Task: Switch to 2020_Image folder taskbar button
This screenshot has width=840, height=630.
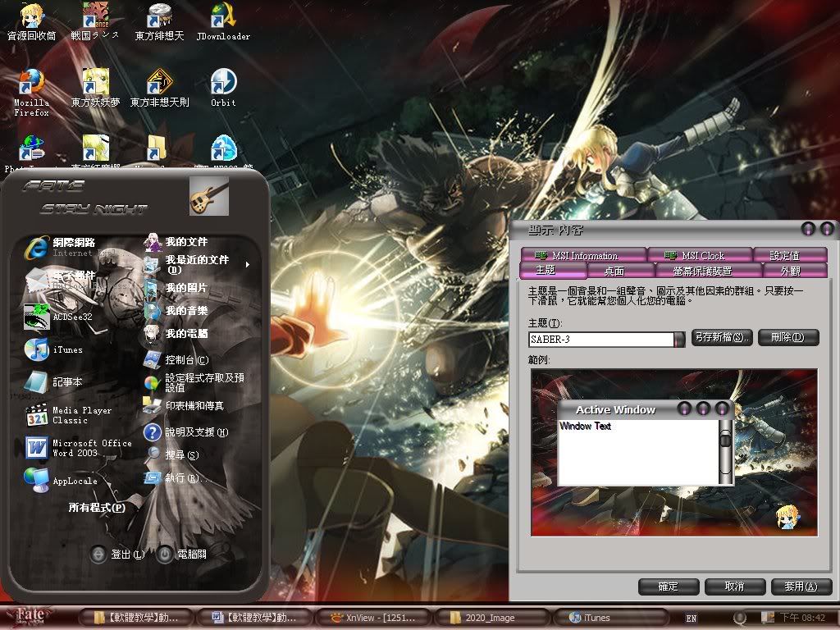Action: click(492, 618)
